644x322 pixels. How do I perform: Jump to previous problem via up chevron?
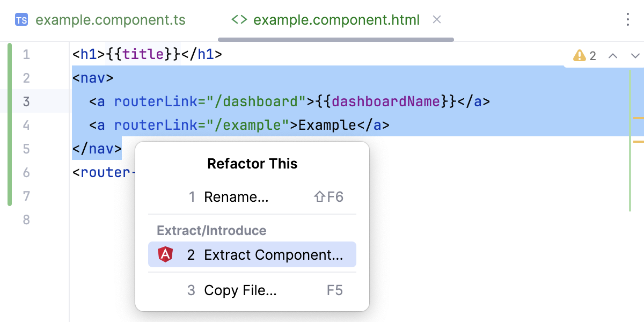coord(612,55)
